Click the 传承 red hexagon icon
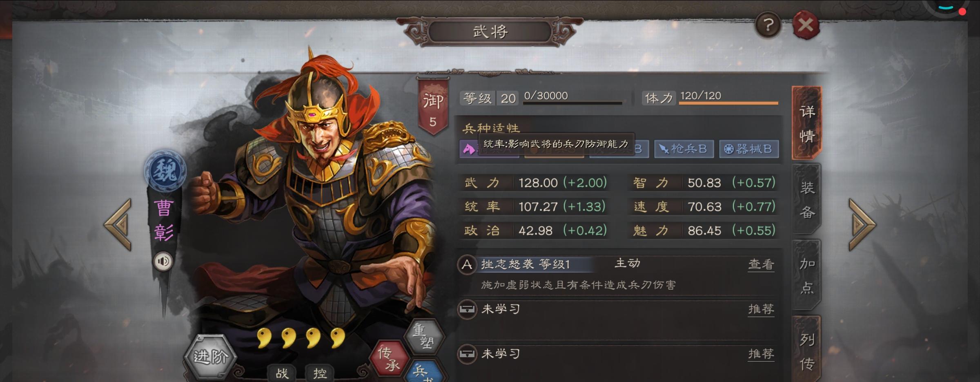980x382 pixels. click(x=388, y=358)
